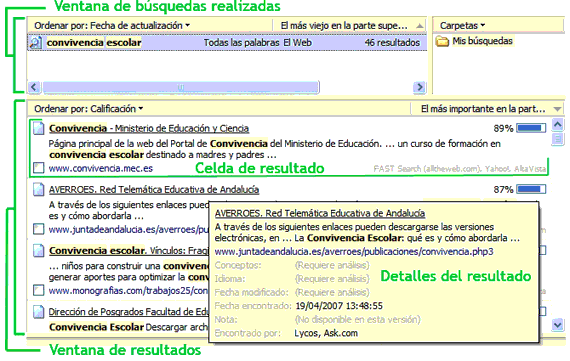Image resolution: width=570 pixels, height=361 pixels.
Task: Tick checkbox next to www.monografias.com result
Action: pos(38,290)
